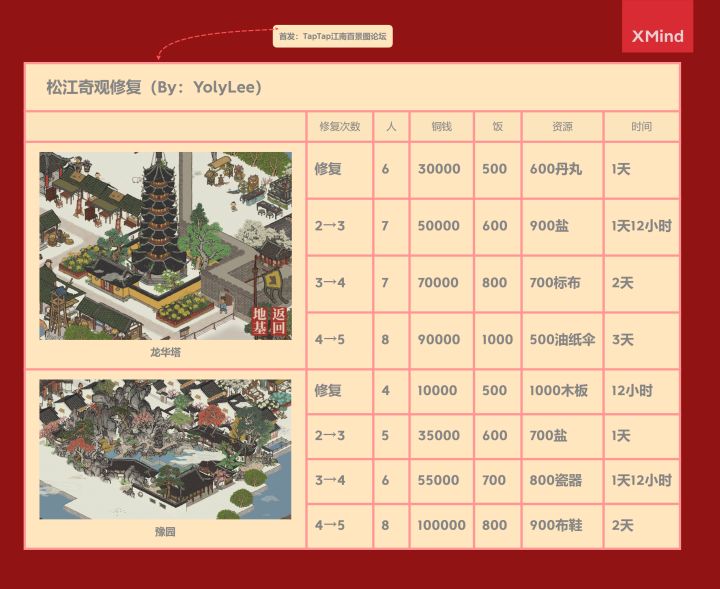Select the 首发:TapTap江南百景图论坛 callout label

332,36
